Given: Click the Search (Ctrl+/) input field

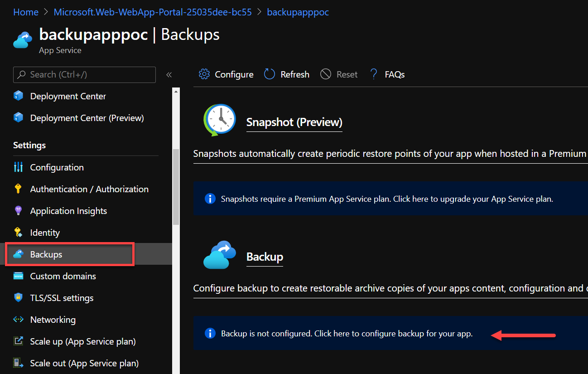Looking at the screenshot, I should 84,74.
